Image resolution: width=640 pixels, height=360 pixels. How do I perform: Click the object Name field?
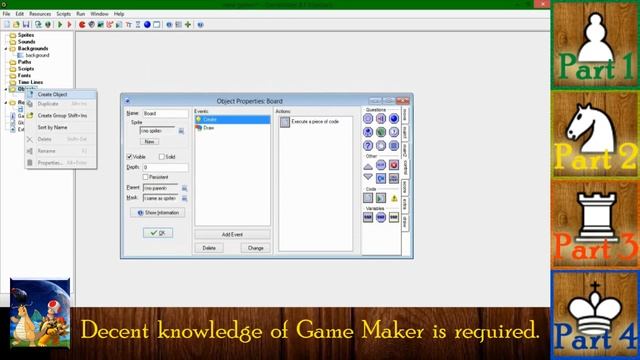click(x=165, y=113)
